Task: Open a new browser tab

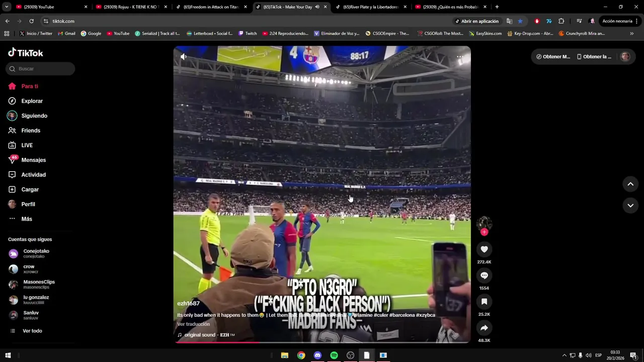Action: click(497, 7)
